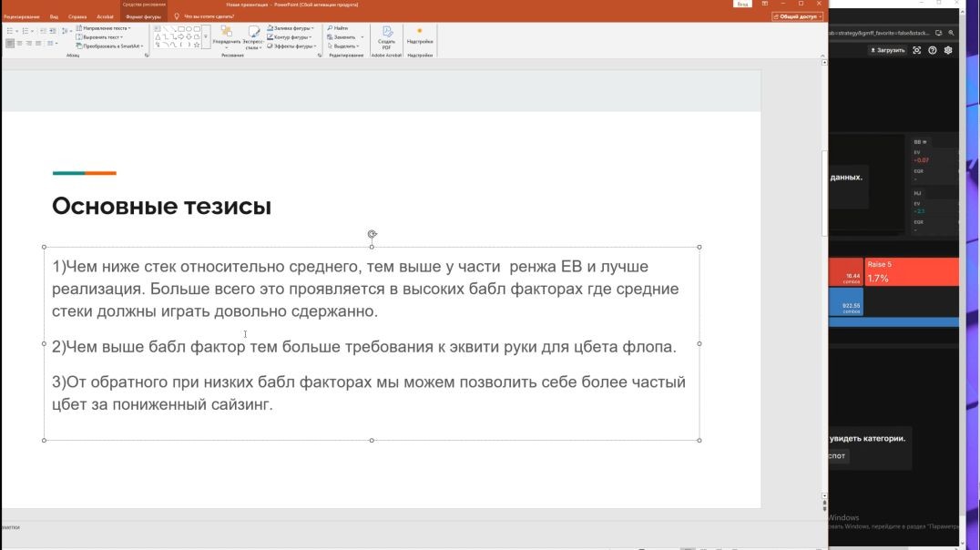Open the numbered list button
This screenshot has height=550, width=980.
click(x=26, y=31)
